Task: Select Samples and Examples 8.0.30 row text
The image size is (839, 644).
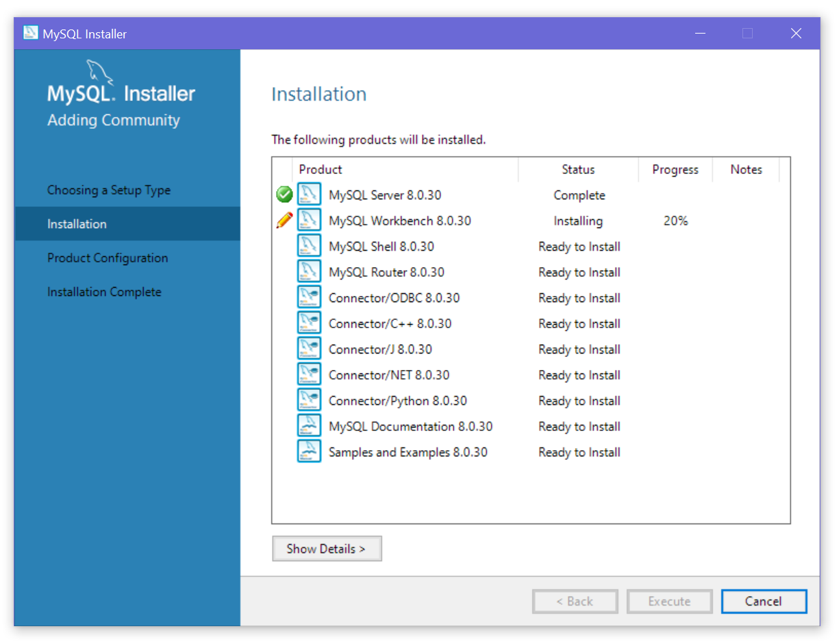Action: [408, 452]
